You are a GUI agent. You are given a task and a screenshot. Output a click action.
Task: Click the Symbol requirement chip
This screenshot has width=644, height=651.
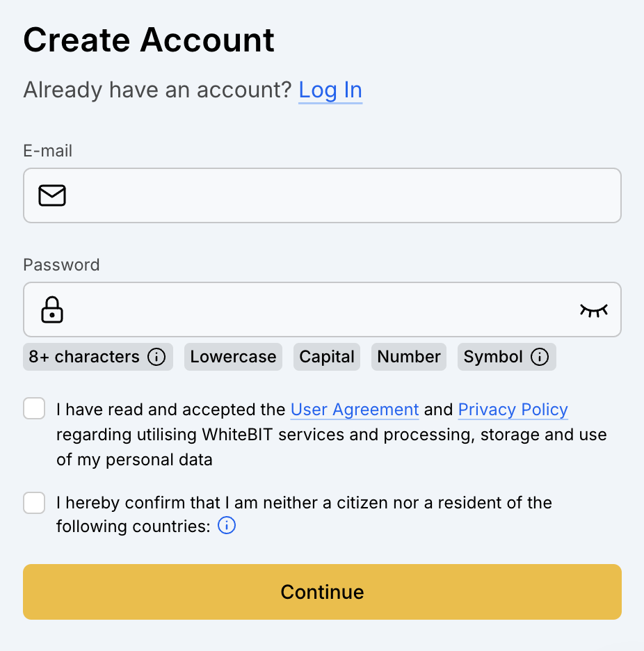[x=493, y=357]
